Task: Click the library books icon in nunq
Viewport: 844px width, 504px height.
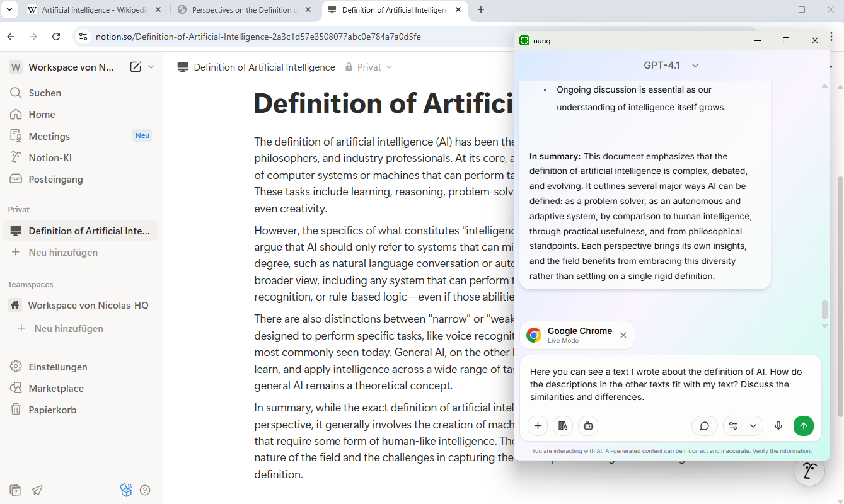Action: click(563, 426)
